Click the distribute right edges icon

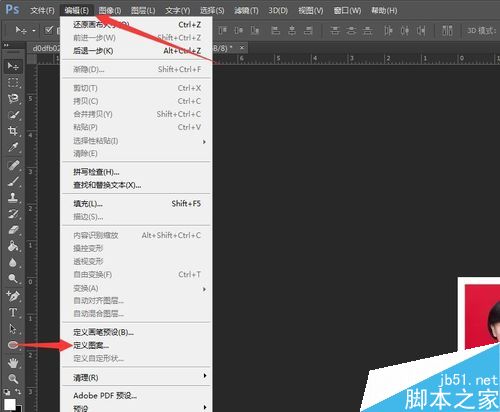[x=421, y=31]
